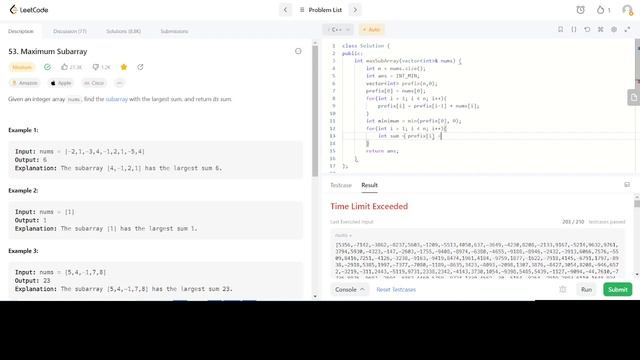Click the description panel scrollbar
640x360 pixels.
pos(315,110)
